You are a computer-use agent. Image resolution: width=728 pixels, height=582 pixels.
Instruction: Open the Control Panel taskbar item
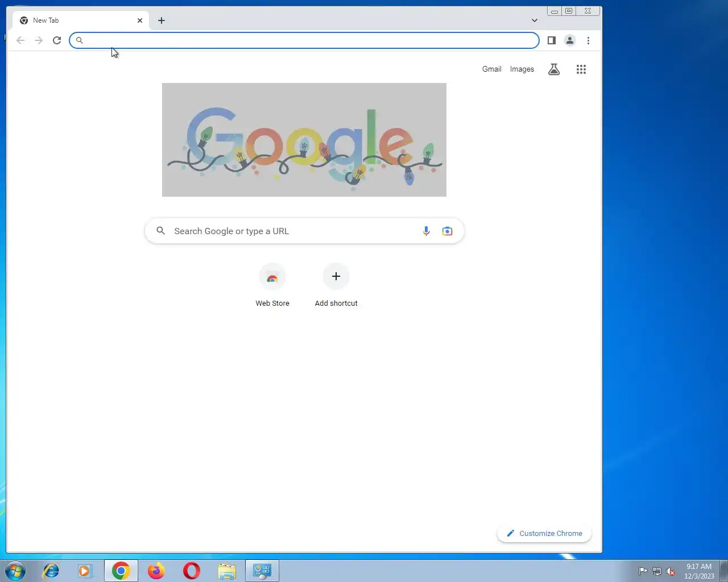(x=262, y=571)
